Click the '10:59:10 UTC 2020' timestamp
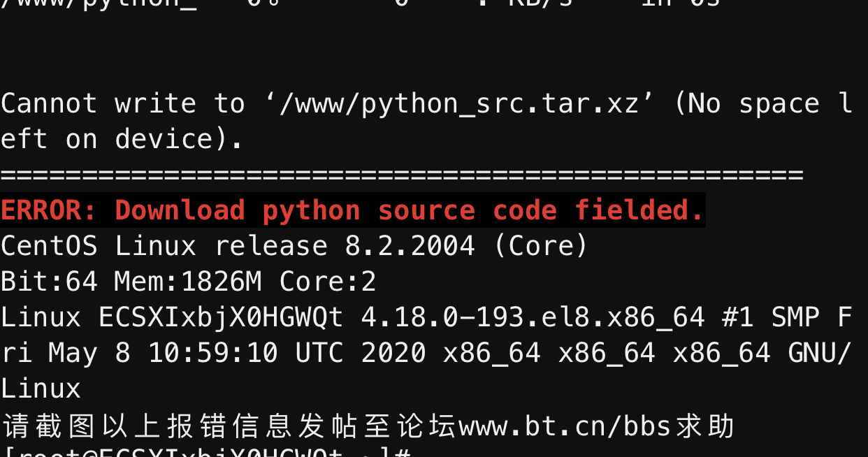This screenshot has height=457, width=868. (287, 353)
